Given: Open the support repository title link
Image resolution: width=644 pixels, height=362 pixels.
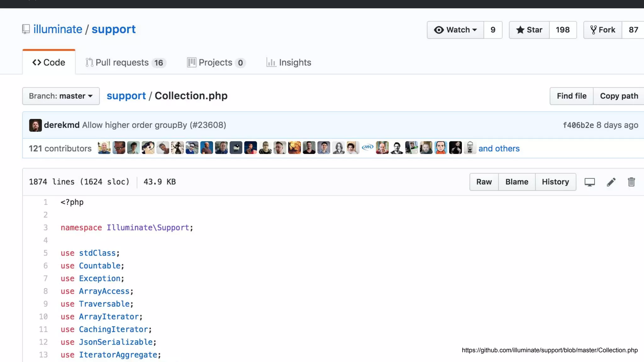Looking at the screenshot, I should coord(114,29).
